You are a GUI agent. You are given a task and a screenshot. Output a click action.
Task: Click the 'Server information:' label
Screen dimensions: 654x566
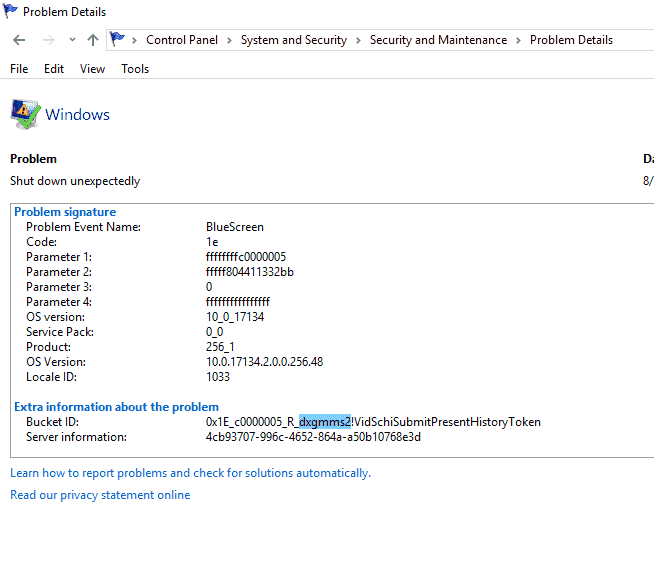click(x=76, y=437)
